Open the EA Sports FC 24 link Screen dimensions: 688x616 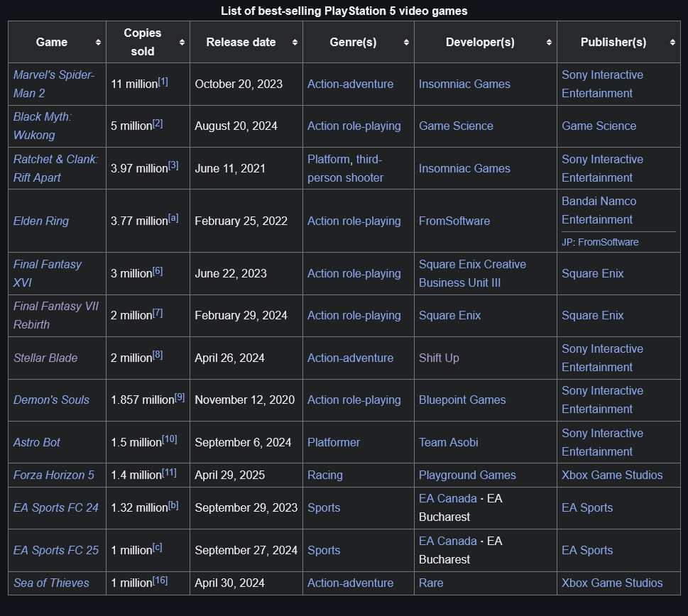click(x=55, y=507)
